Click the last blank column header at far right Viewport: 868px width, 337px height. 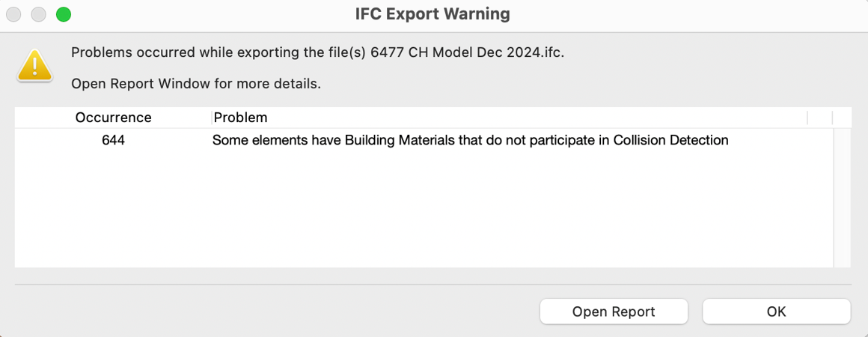pos(841,118)
